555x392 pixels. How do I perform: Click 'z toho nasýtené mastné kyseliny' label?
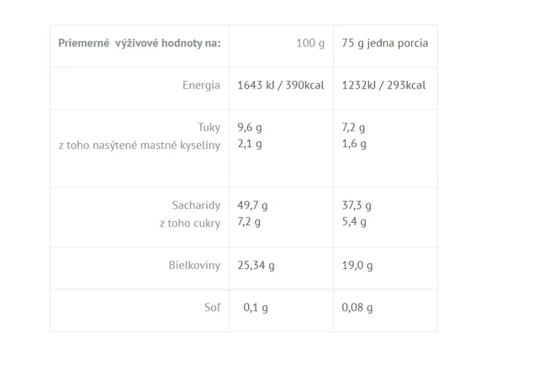pyautogui.click(x=140, y=146)
